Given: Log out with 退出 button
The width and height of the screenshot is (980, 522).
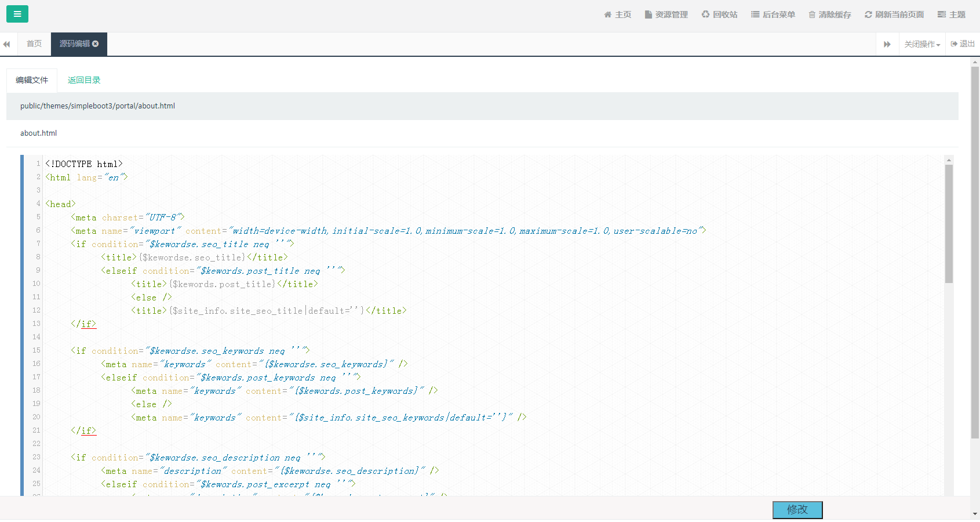Looking at the screenshot, I should pos(963,44).
